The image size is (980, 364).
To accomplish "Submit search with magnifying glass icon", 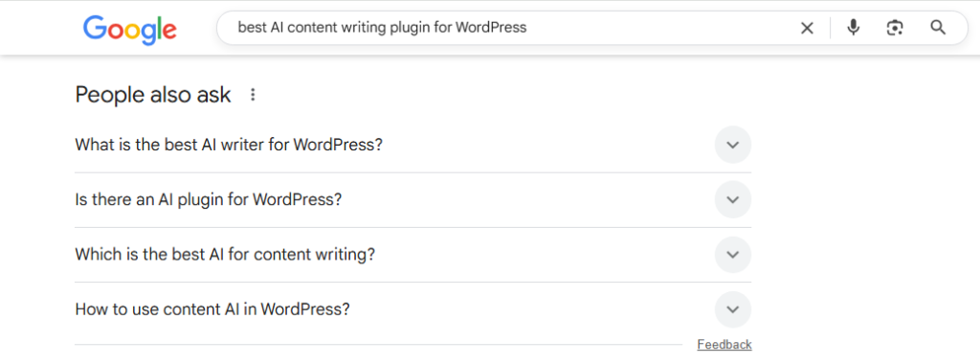I will click(938, 28).
